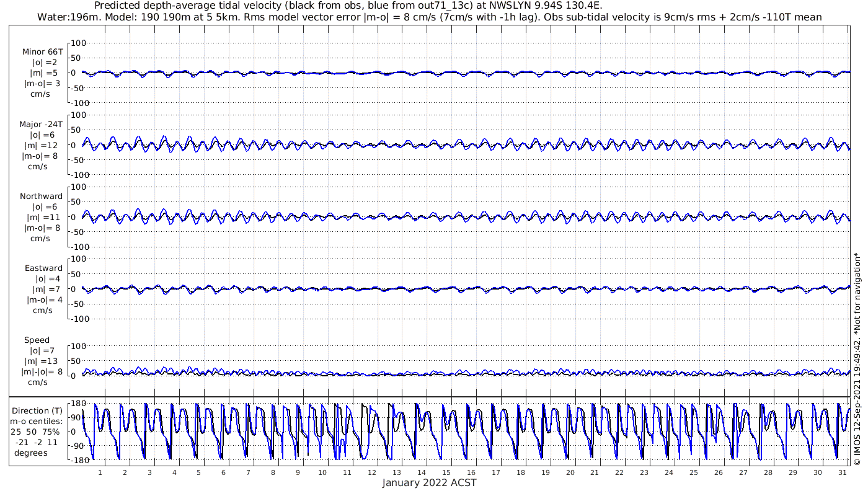Select the 'Northward' panel label
This screenshot has width=868, height=496.
click(x=42, y=196)
